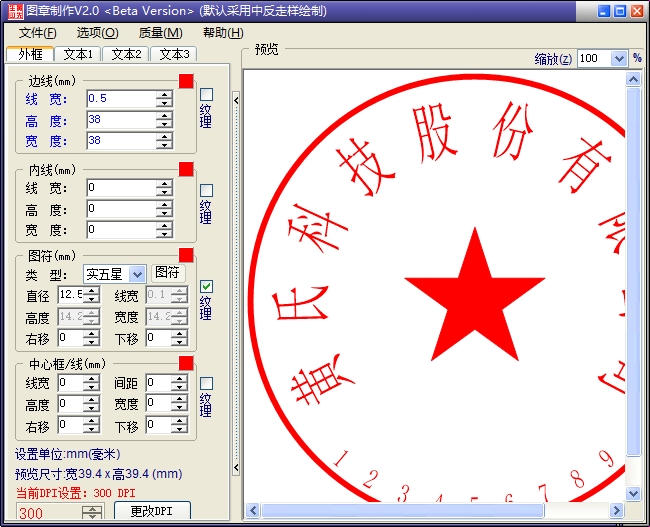
Task: Open the 帮助(H) menu
Action: point(223,33)
